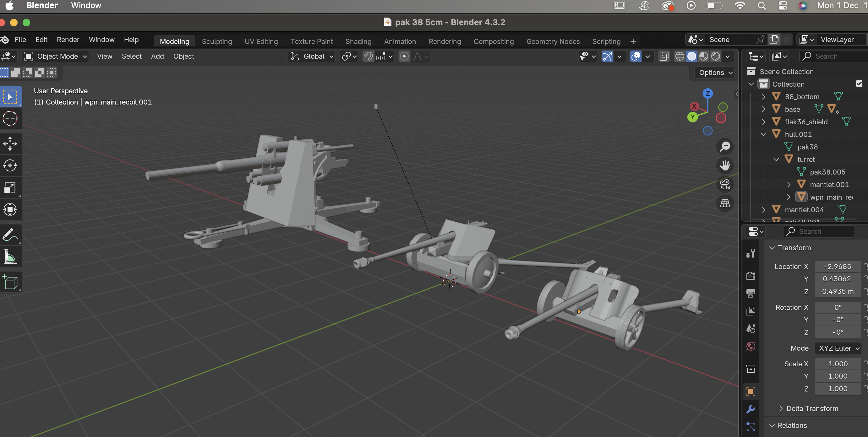Image resolution: width=868 pixels, height=437 pixels.
Task: Switch to the Sculpting workspace tab
Action: coord(217,41)
